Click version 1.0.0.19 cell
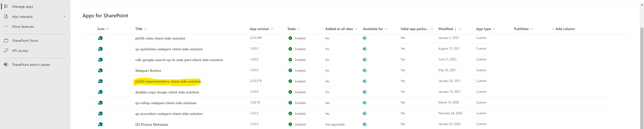Viewport: 644px width, 129px height. coord(255,102)
